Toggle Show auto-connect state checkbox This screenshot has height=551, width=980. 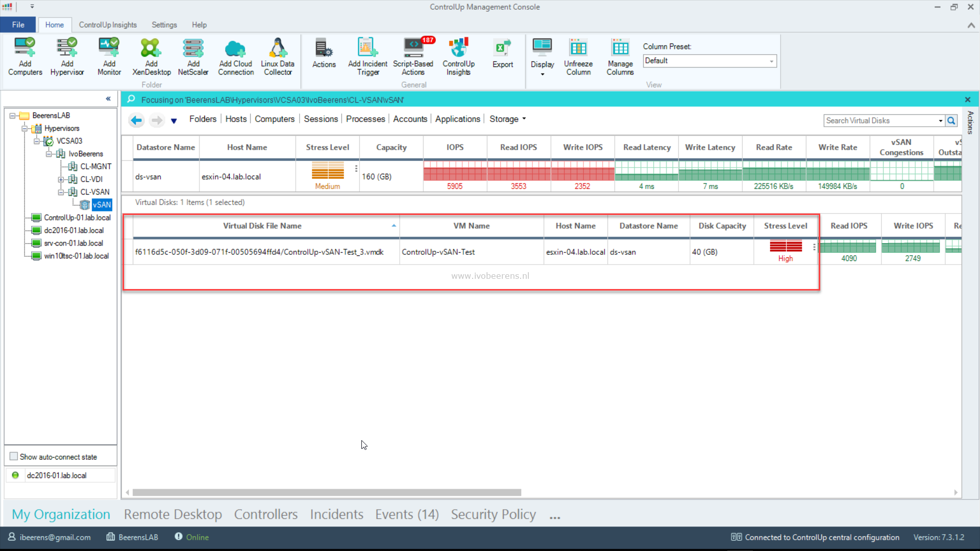click(14, 457)
